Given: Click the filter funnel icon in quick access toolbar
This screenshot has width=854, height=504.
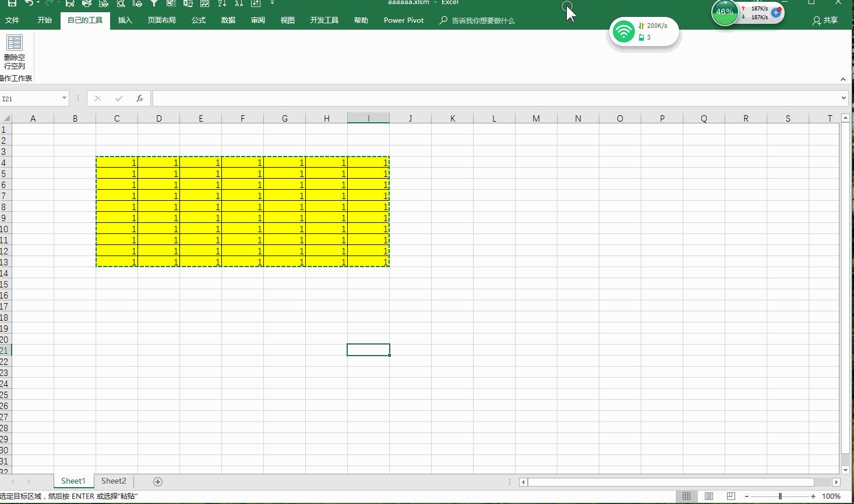Looking at the screenshot, I should 154,3.
